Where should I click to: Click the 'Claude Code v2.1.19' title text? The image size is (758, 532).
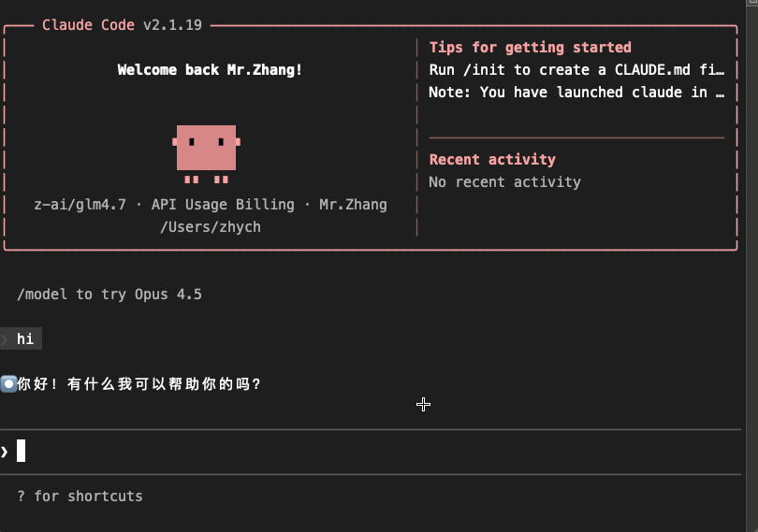pos(122,24)
